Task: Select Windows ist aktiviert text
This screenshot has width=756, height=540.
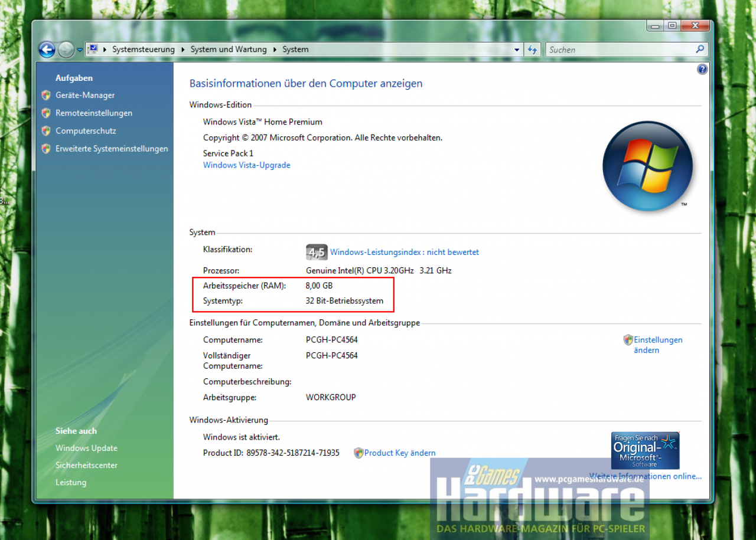Action: pos(242,437)
